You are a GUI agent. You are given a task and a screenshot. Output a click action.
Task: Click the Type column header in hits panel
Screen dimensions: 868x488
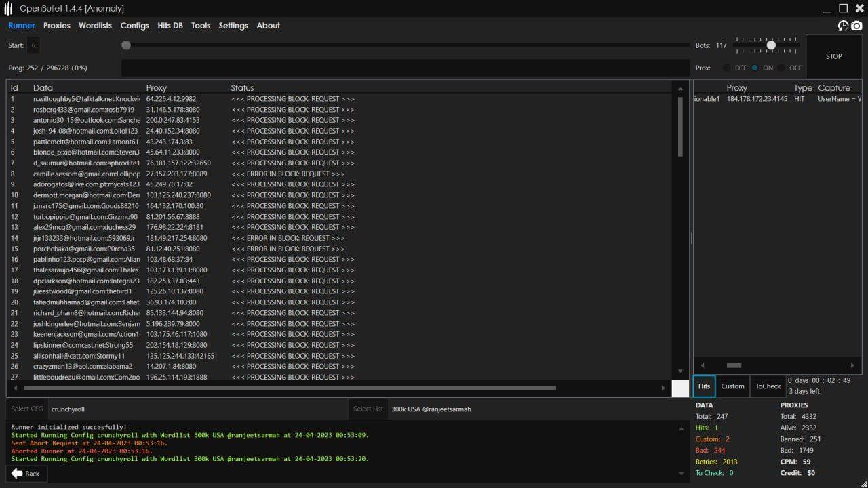coord(803,88)
